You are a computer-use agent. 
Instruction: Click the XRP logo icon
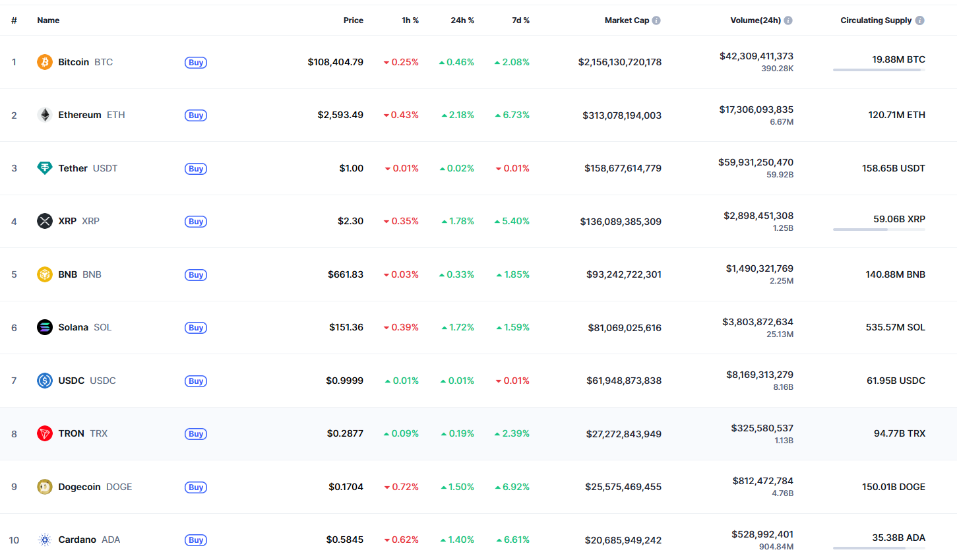click(45, 221)
